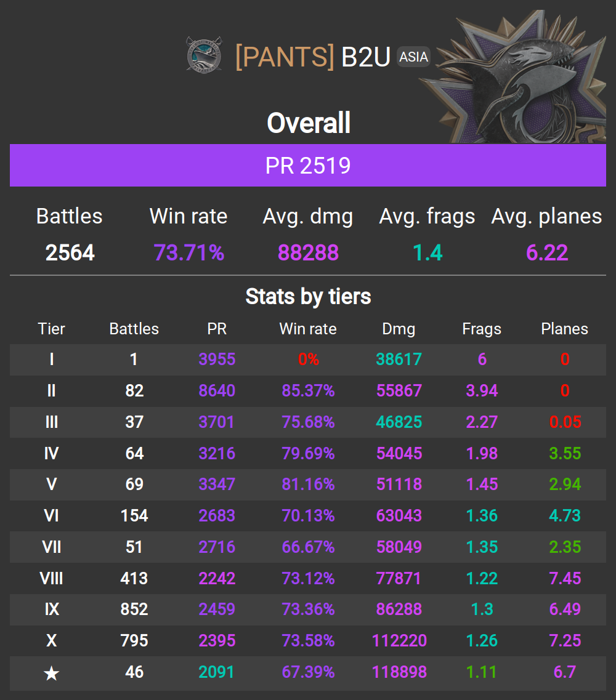Sort by the Planes column header

click(x=564, y=329)
